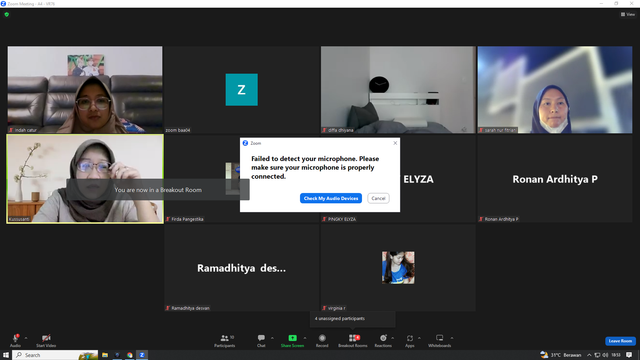Open the View layout menu

628,14
